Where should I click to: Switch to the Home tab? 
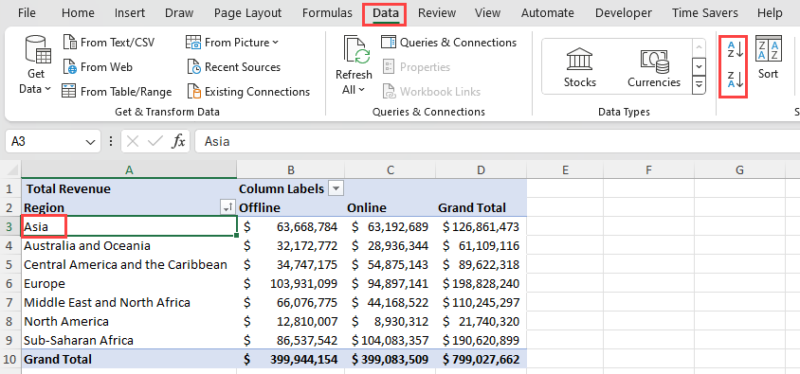[x=78, y=13]
